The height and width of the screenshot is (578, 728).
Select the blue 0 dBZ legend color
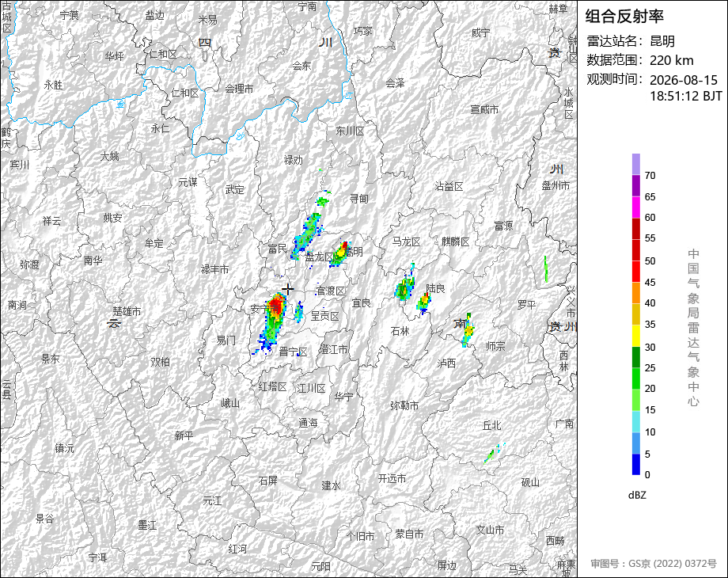[x=636, y=464]
